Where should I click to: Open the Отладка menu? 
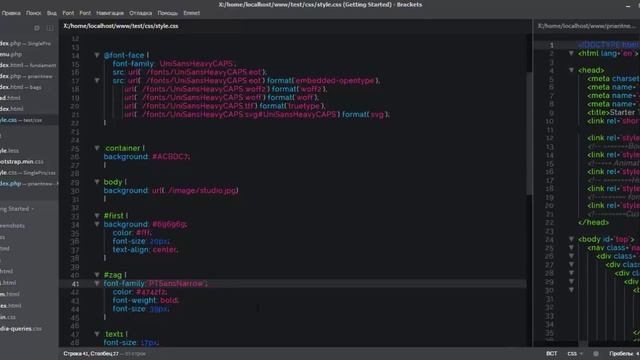140,13
